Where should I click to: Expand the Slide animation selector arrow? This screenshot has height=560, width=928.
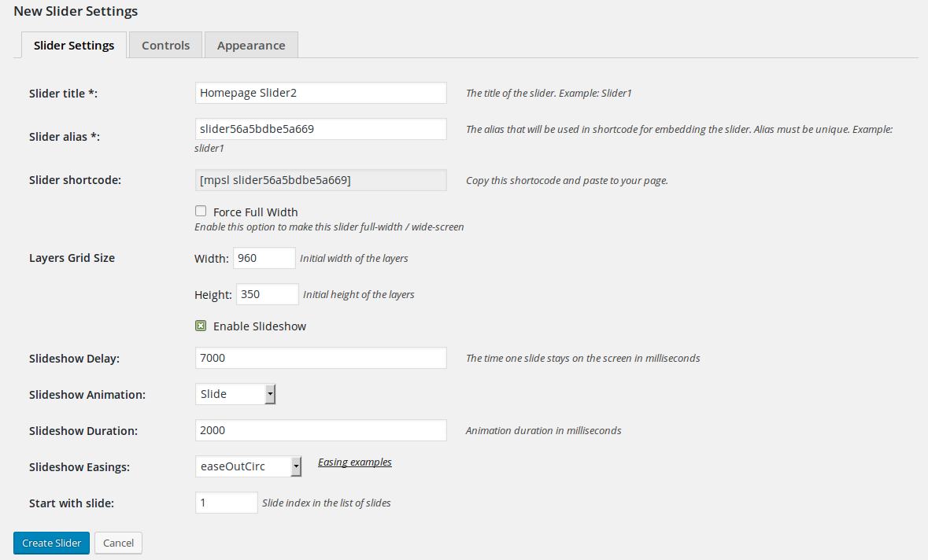[x=271, y=393]
